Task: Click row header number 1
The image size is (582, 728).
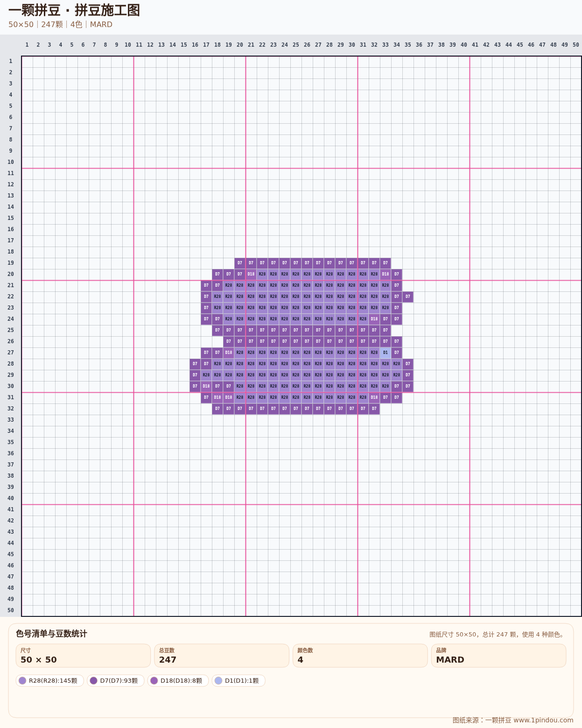Action: point(11,61)
